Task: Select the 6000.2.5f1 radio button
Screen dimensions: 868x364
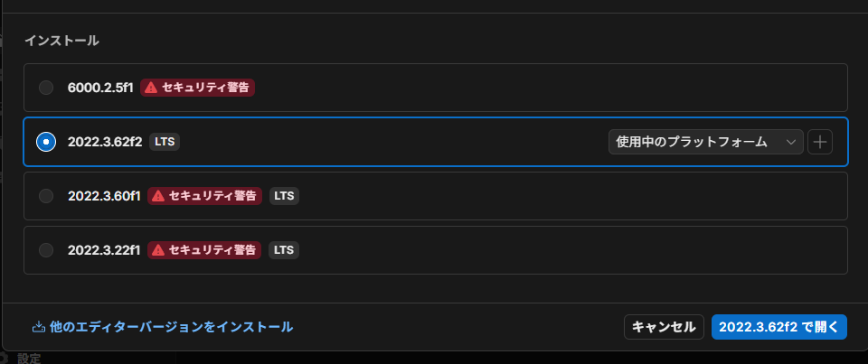Action: click(x=46, y=88)
